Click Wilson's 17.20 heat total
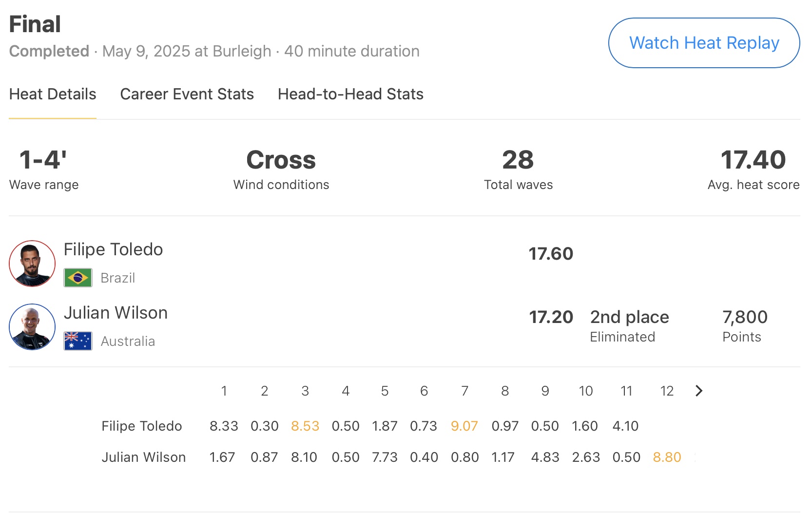 pos(551,317)
